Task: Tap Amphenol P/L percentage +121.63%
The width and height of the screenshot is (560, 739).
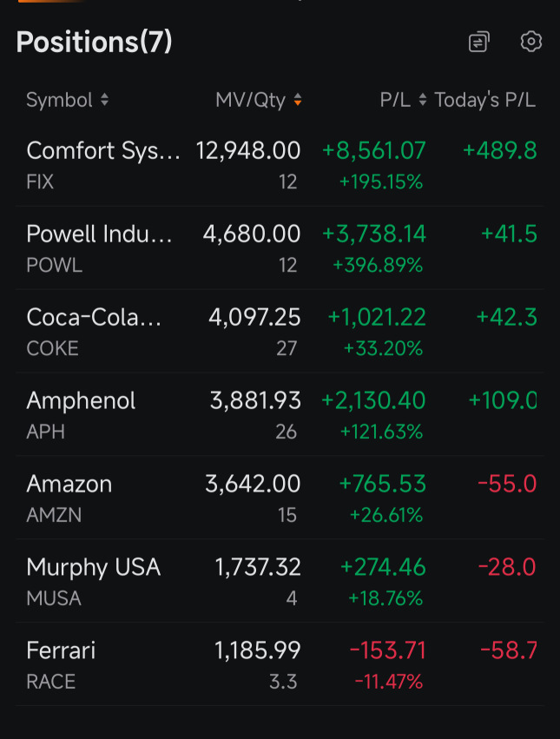Action: click(381, 432)
